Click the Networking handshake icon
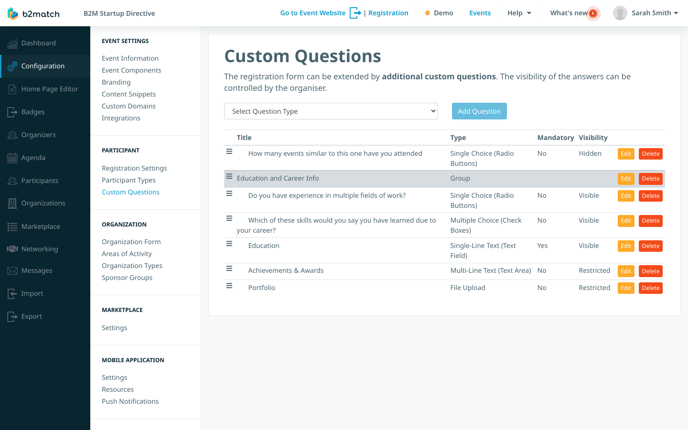Image resolution: width=688 pixels, height=430 pixels. 12,249
